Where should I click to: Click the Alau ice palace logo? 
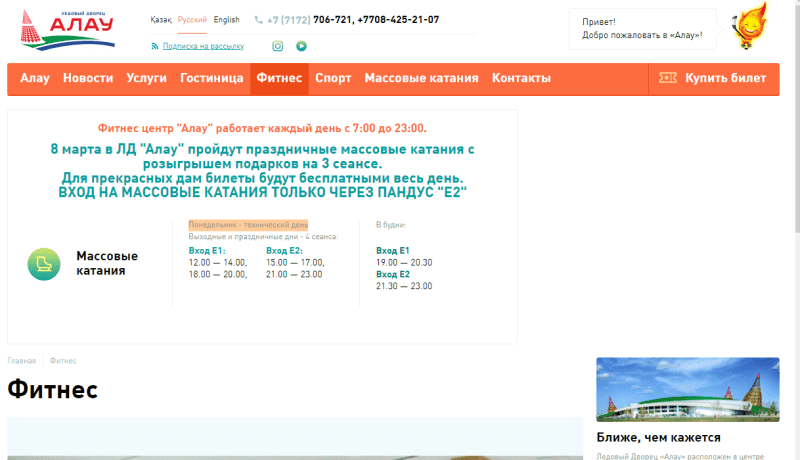coord(68,31)
